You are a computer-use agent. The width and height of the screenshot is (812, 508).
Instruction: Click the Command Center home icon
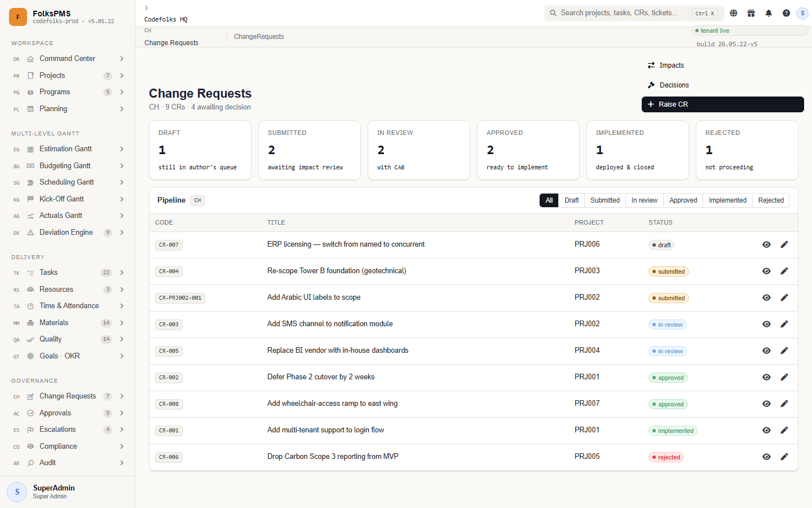(30, 59)
